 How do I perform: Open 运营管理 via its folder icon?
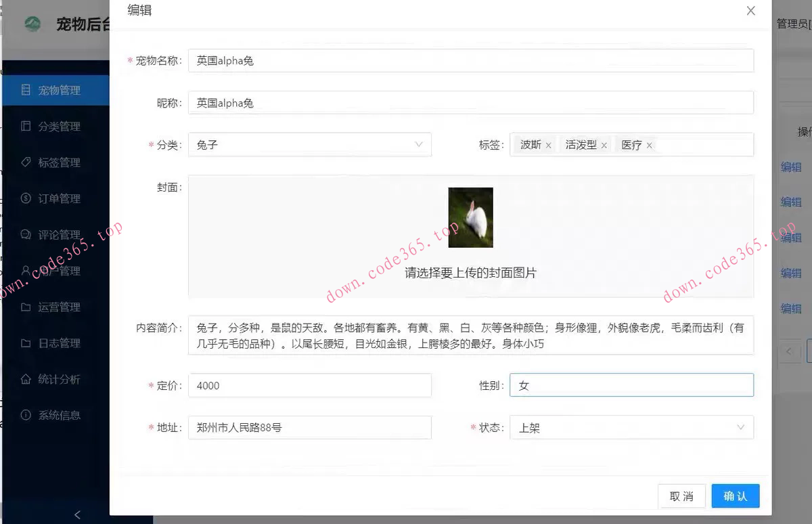[x=27, y=307]
